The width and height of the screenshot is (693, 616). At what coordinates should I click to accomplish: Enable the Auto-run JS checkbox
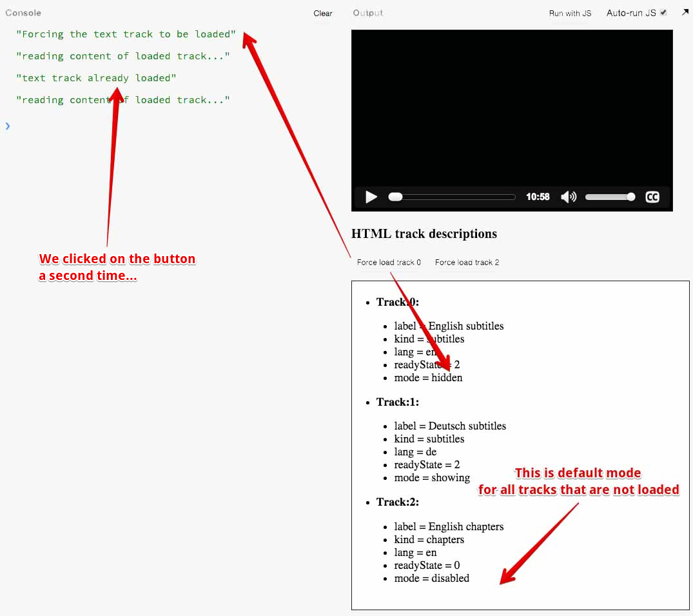(664, 12)
